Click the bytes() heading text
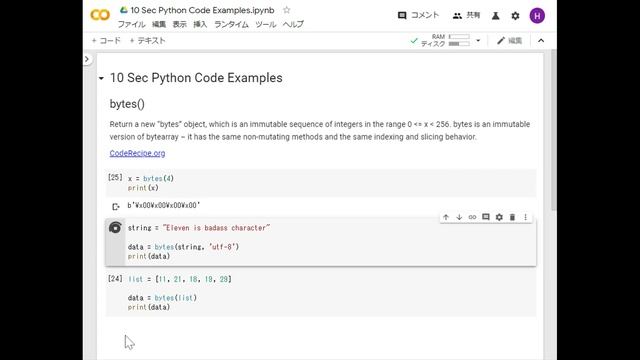This screenshot has height=360, width=640. [x=127, y=104]
